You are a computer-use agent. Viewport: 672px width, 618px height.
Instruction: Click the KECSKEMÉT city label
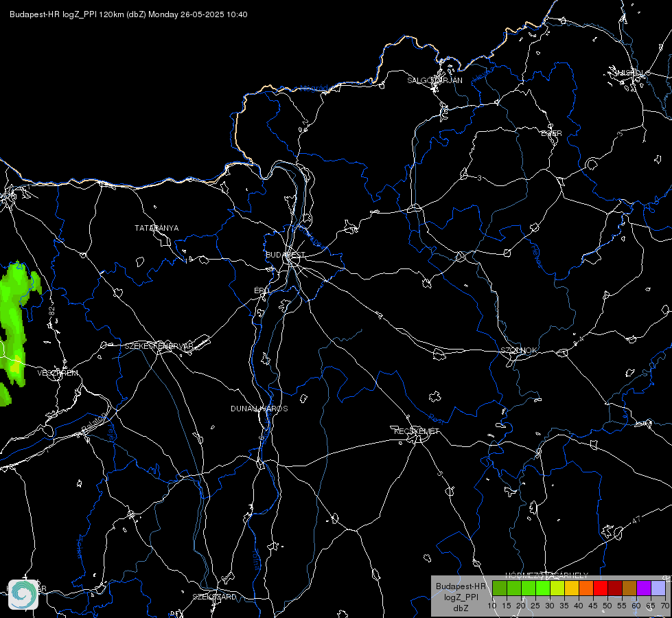coord(417,431)
